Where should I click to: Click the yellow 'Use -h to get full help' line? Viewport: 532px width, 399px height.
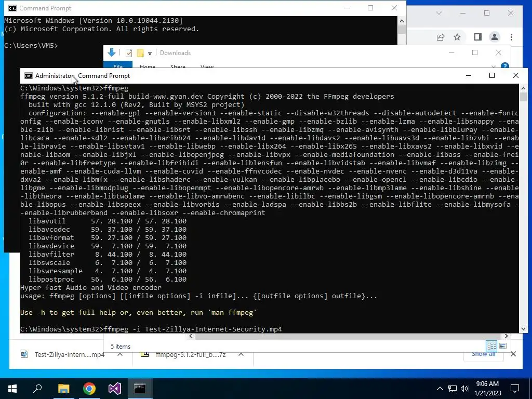[x=138, y=312]
